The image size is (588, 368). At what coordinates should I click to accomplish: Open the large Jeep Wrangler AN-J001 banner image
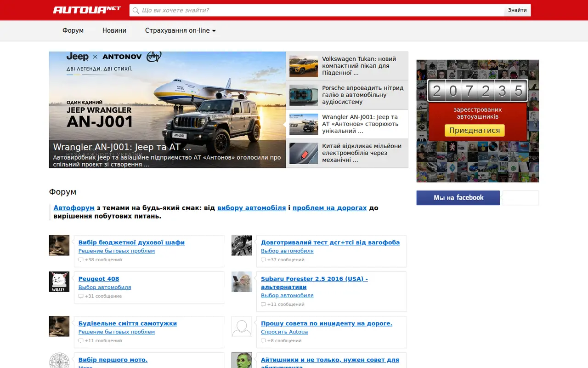tap(167, 109)
